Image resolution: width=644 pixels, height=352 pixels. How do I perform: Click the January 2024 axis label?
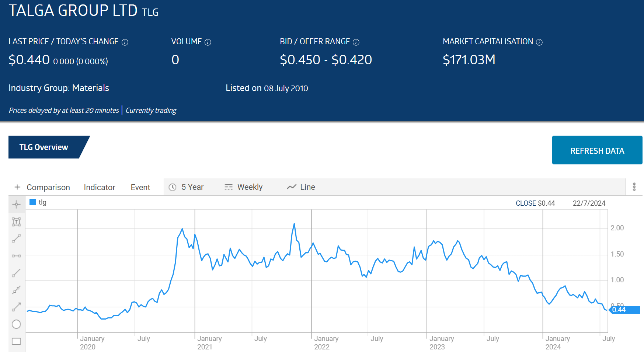pos(558,342)
